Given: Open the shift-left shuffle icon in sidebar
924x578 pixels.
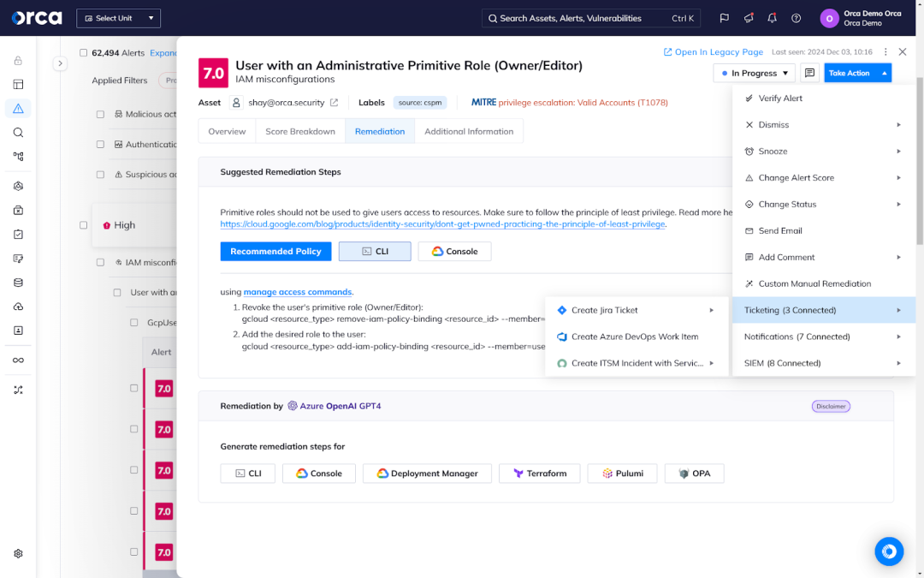Looking at the screenshot, I should click(x=18, y=390).
